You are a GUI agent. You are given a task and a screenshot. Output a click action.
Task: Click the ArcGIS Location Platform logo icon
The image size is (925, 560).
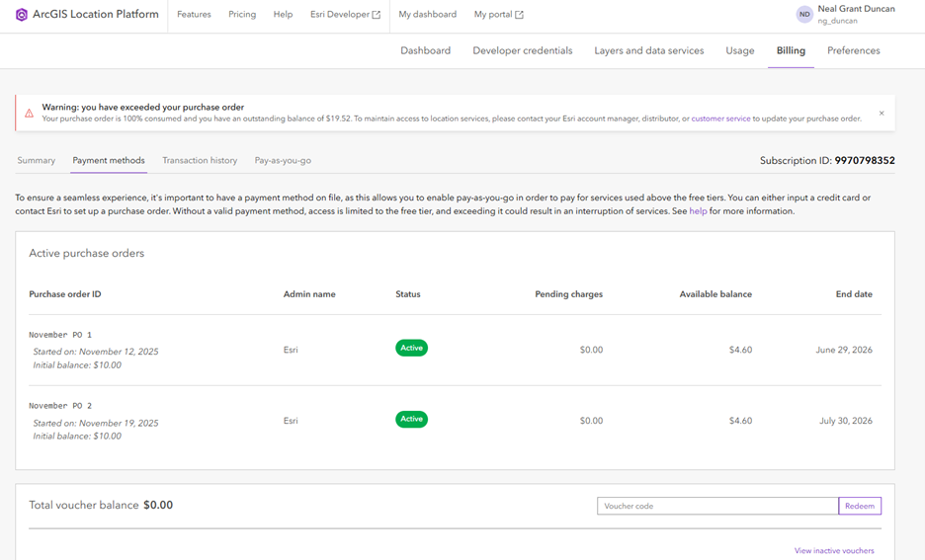pos(22,15)
